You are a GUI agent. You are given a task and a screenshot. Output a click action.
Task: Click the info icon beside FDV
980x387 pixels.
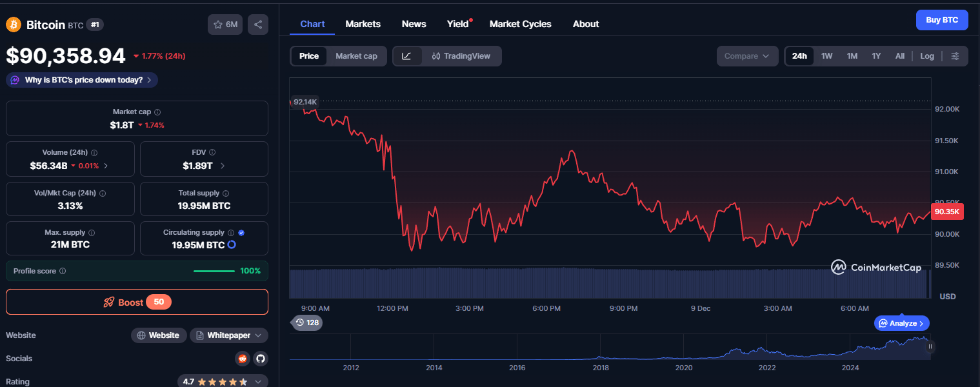(x=212, y=153)
